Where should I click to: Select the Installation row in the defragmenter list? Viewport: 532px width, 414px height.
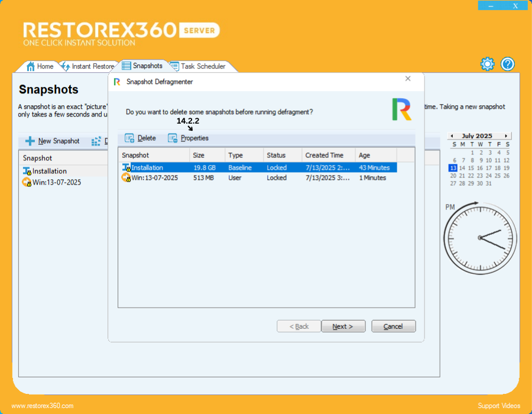click(x=259, y=167)
